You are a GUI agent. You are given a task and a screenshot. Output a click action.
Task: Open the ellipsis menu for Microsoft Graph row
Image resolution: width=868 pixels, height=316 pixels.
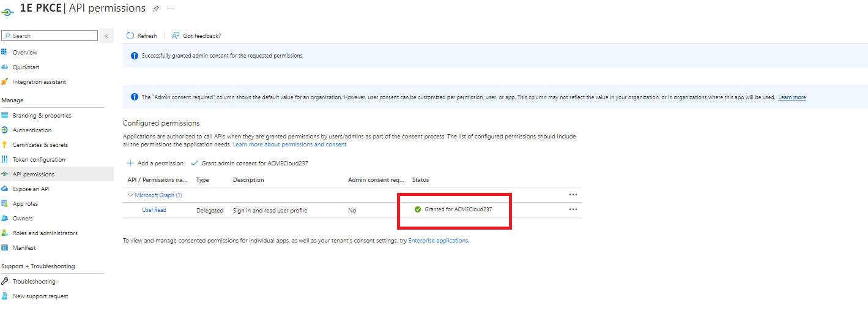coord(573,195)
